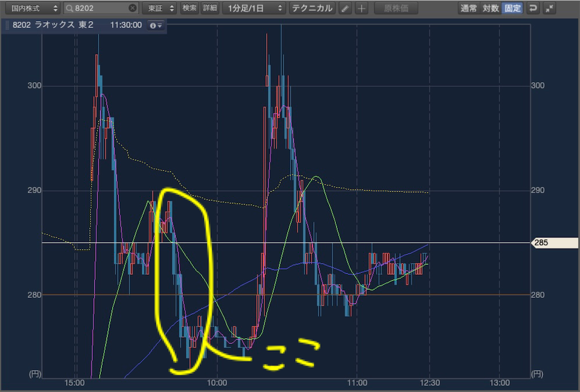Click the undo/return arrow icon

pyautogui.click(x=532, y=8)
